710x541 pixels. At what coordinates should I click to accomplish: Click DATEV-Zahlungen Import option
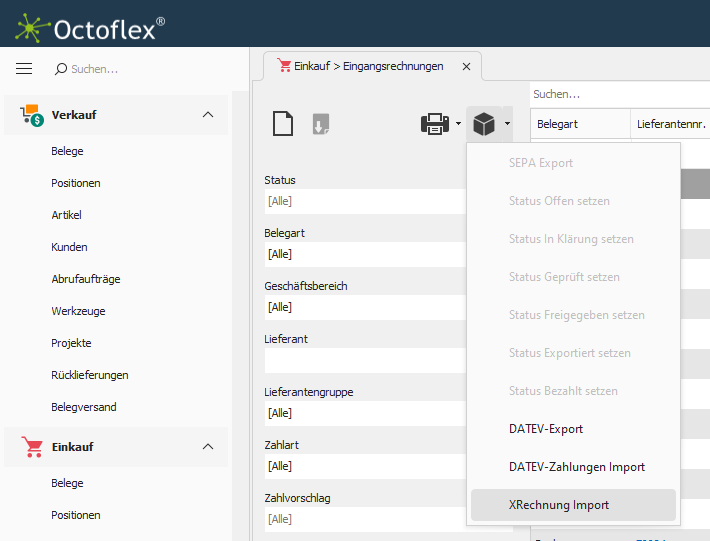(576, 467)
